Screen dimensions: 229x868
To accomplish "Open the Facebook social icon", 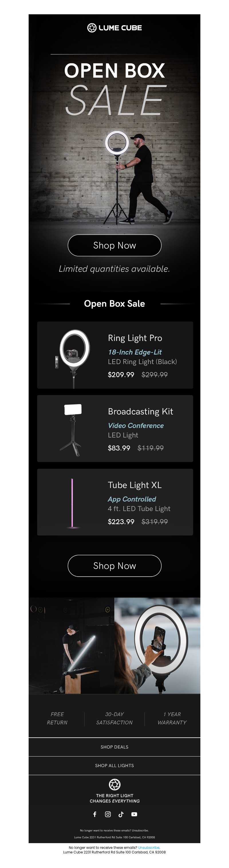I will click(x=95, y=814).
